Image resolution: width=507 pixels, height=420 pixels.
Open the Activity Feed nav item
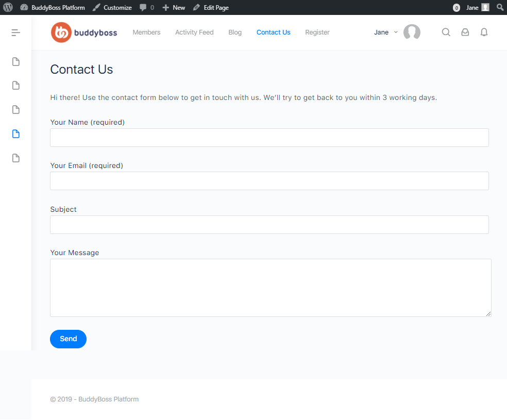pyautogui.click(x=194, y=32)
